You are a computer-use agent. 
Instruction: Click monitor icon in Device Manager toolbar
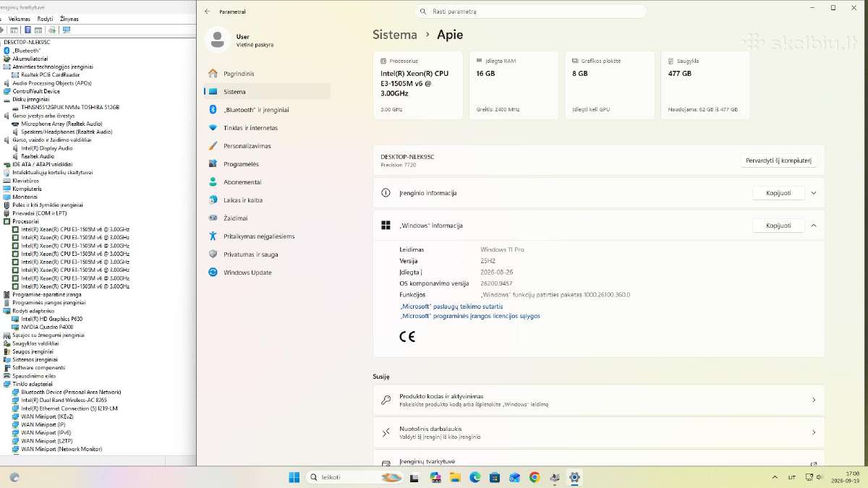67,30
